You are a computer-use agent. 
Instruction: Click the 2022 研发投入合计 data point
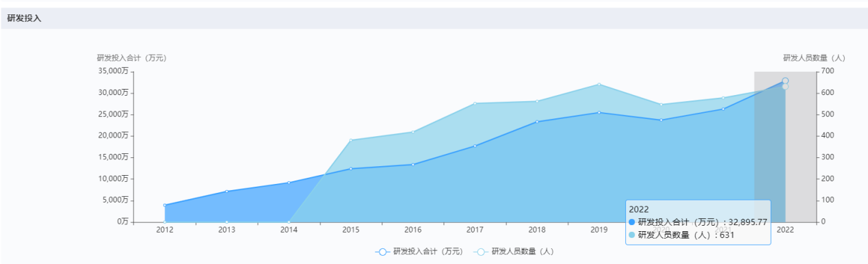tap(785, 81)
